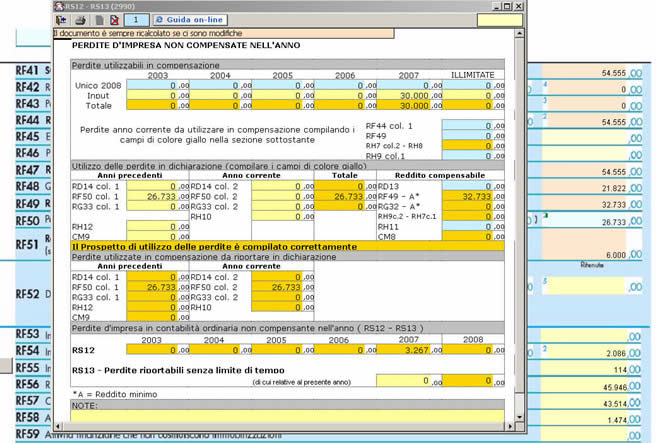
Task: Select the RS13 yellow field for present year
Action: [403, 381]
